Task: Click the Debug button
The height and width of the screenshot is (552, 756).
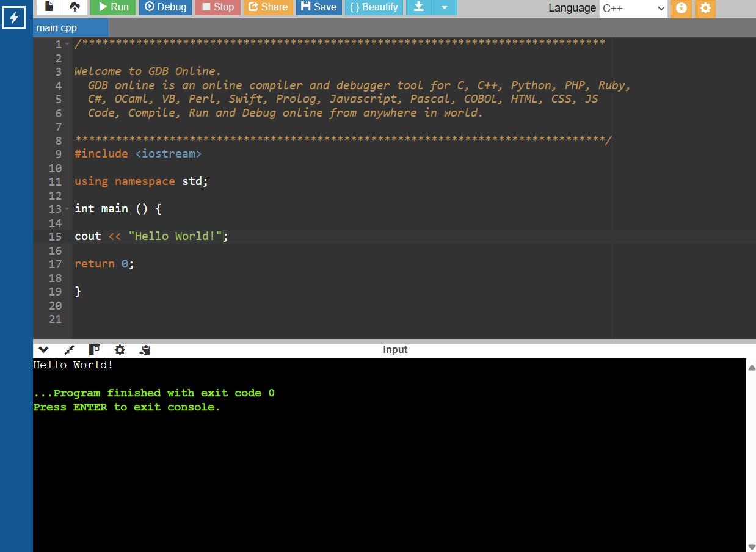Action: point(165,7)
